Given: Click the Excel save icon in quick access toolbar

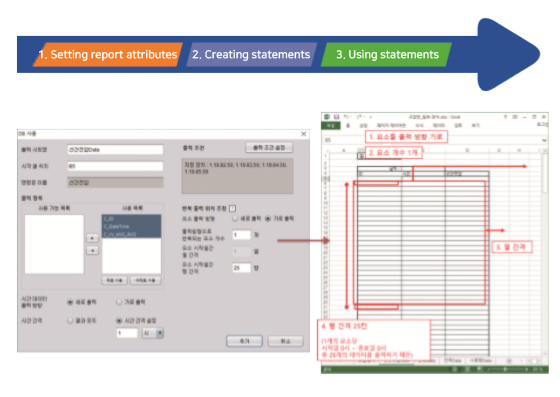Looking at the screenshot, I should click(x=336, y=117).
